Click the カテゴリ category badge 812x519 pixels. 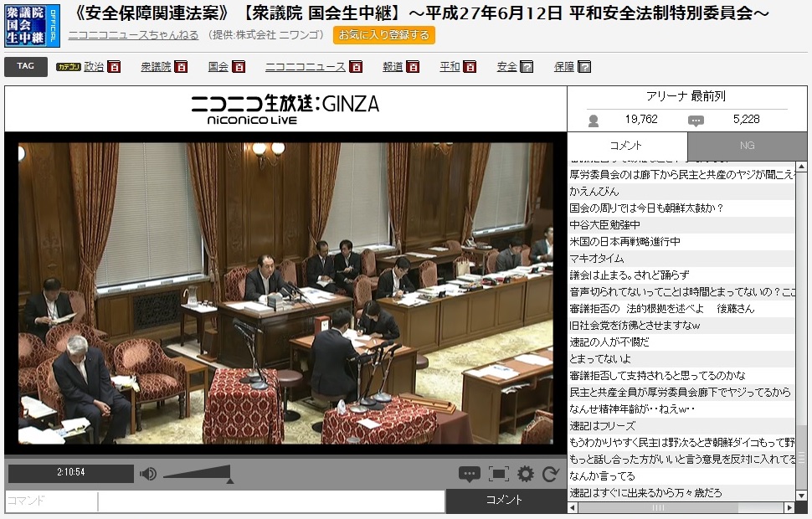pos(69,67)
